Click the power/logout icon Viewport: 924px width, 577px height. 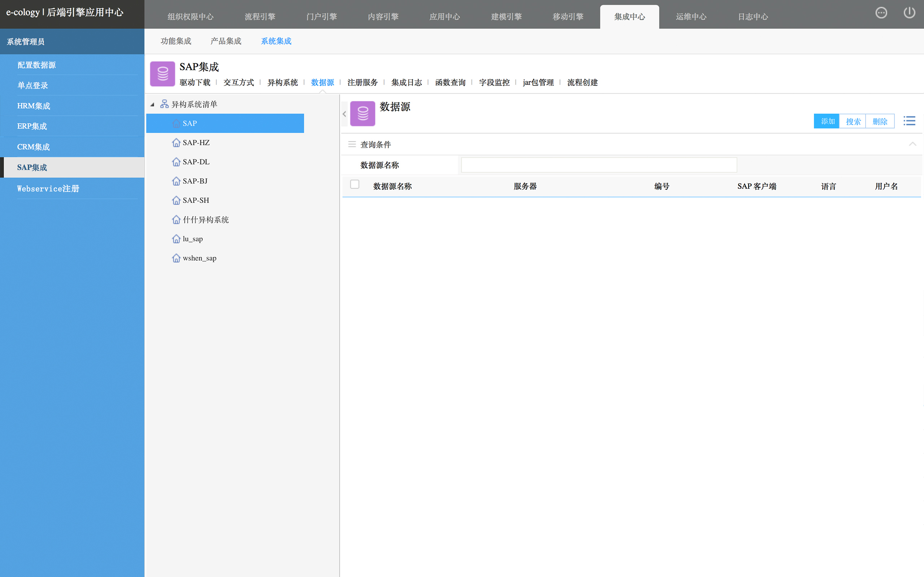pyautogui.click(x=909, y=13)
